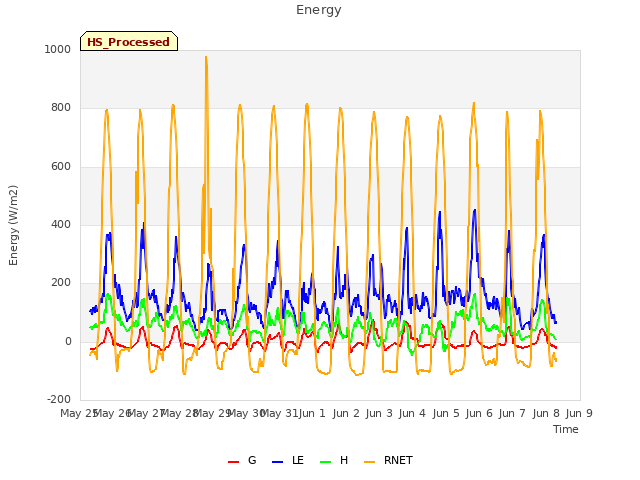Click the Jun 3 x-axis date label
The width and height of the screenshot is (640, 480).
pos(379,413)
